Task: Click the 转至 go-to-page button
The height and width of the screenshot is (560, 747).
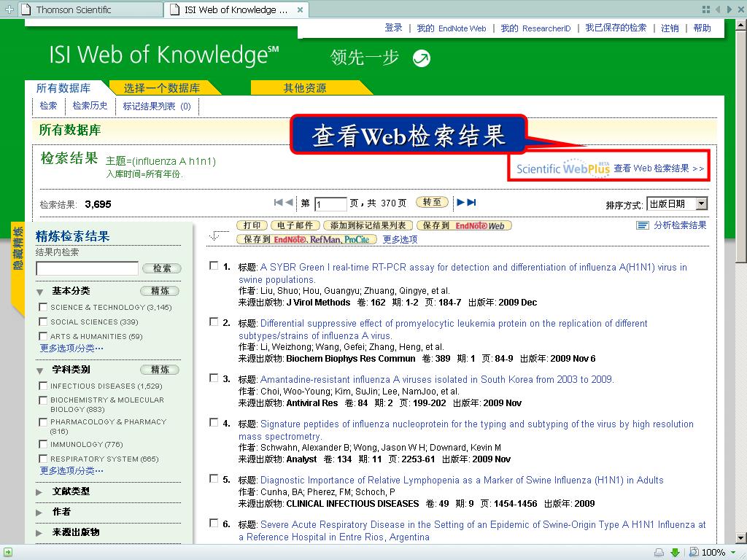Action: tap(432, 202)
